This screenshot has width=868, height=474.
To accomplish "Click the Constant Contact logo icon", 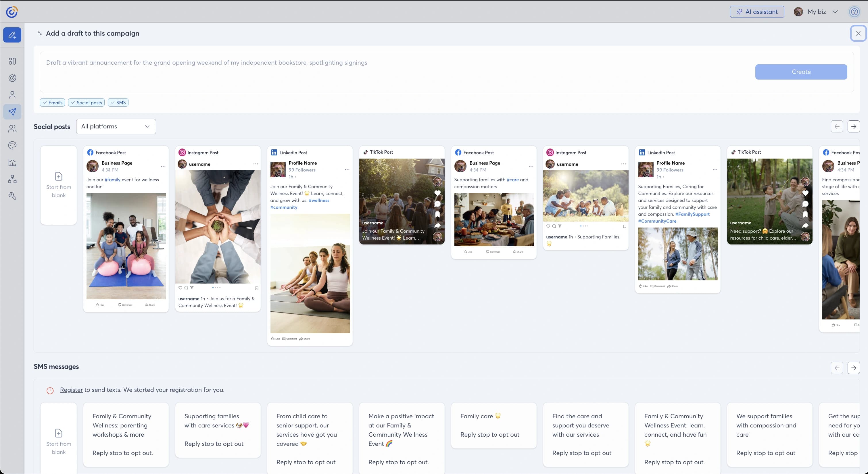I will pos(12,12).
